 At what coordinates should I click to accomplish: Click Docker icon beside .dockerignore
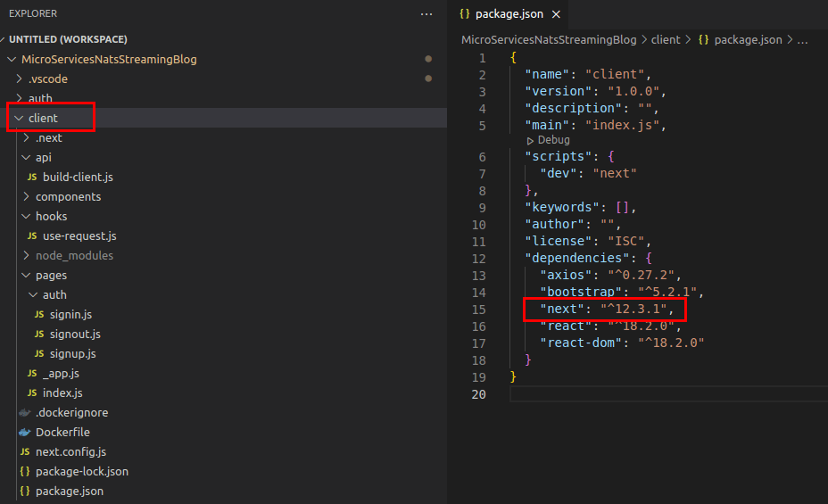(x=25, y=413)
